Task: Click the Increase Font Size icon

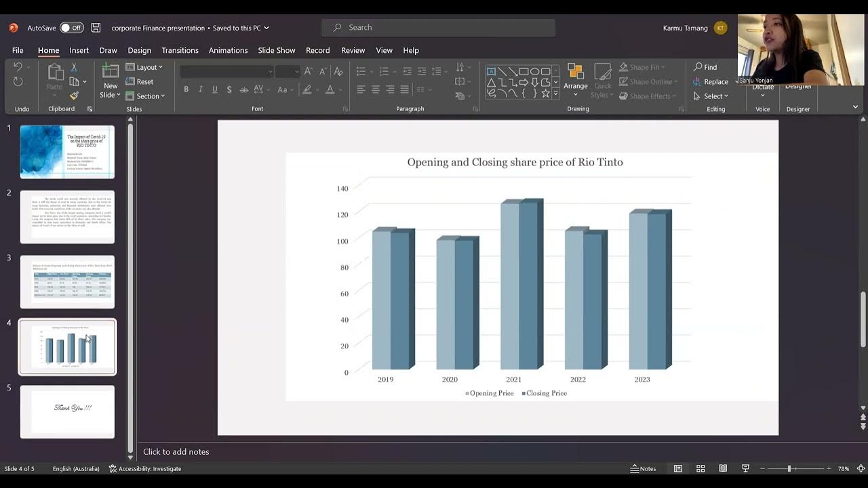Action: point(309,70)
